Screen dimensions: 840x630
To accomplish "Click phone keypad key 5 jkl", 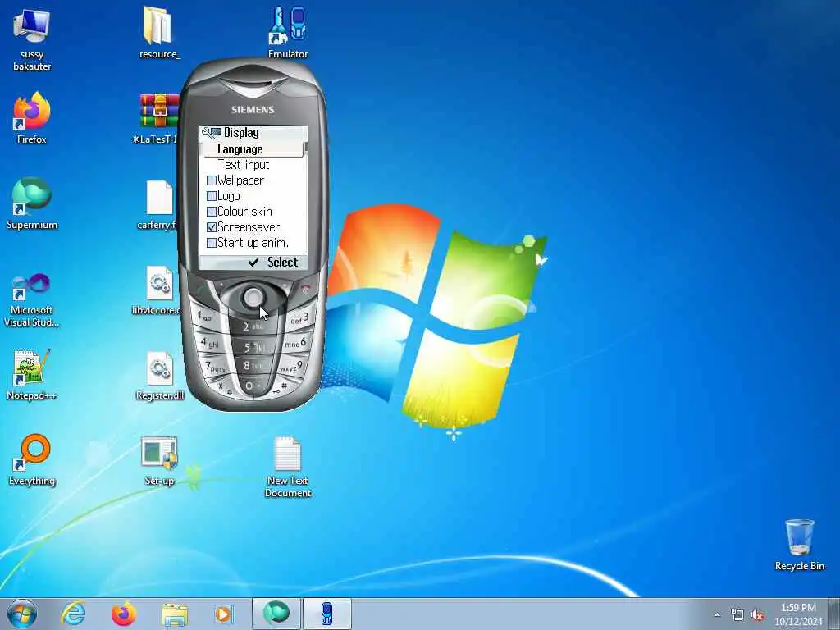I will click(x=253, y=348).
